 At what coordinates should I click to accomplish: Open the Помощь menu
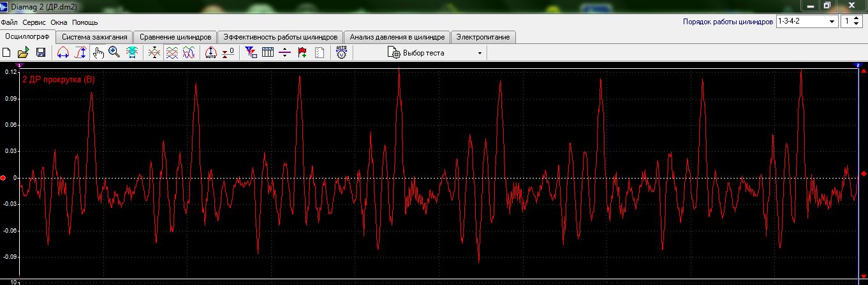pyautogui.click(x=85, y=22)
